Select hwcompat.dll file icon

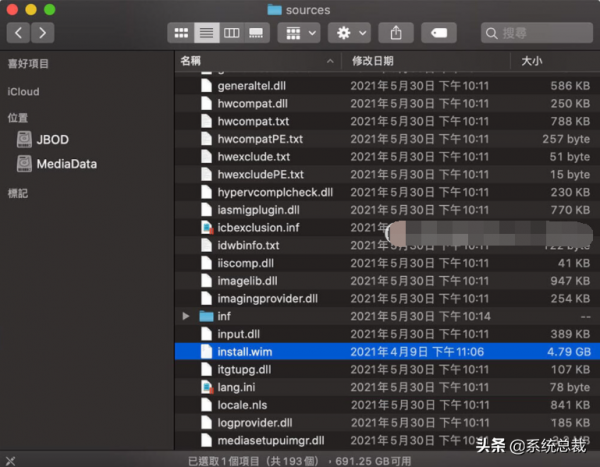click(x=206, y=103)
